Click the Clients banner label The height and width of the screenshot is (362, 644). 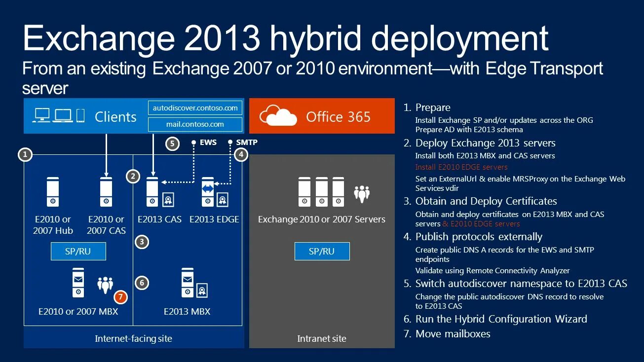[115, 117]
